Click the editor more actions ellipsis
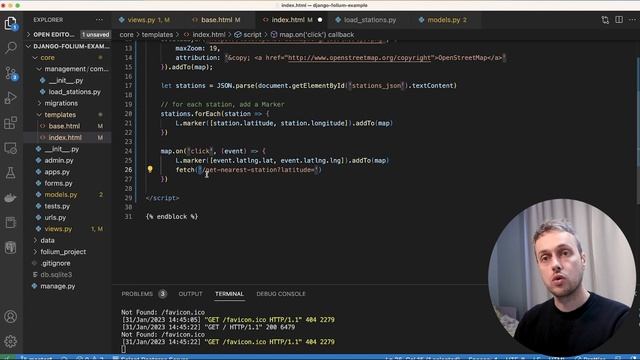 click(x=632, y=20)
